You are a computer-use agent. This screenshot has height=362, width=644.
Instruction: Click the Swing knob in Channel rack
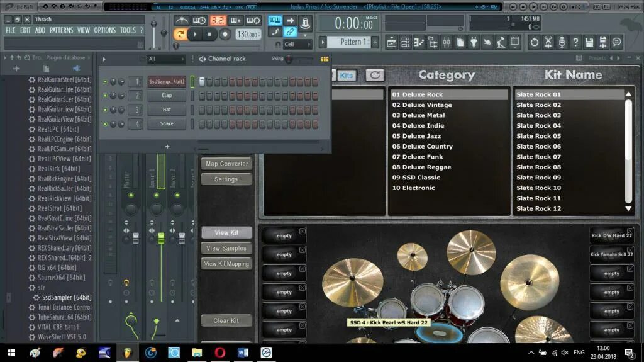[x=289, y=59]
